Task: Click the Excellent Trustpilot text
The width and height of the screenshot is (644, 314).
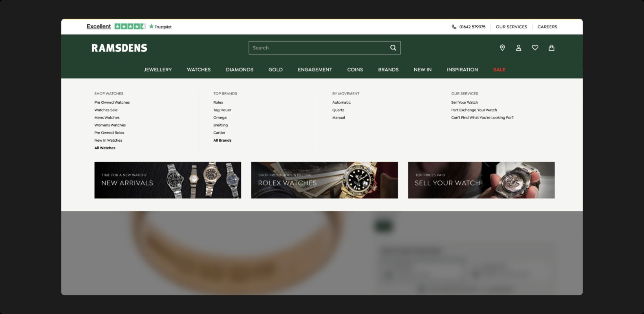Action: tap(99, 27)
